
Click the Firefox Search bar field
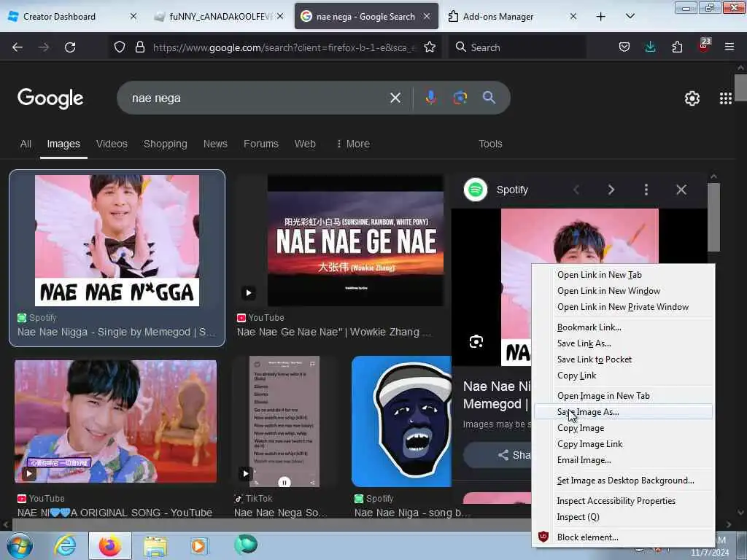tap(517, 47)
